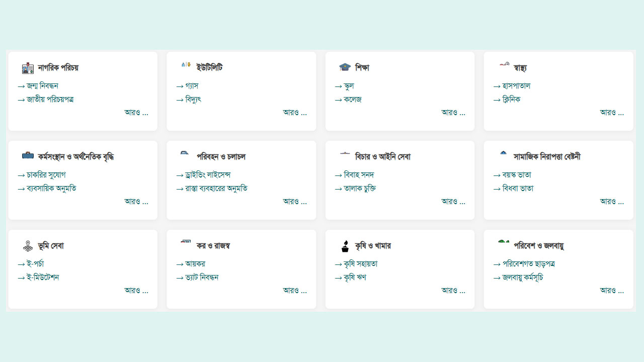644x362 pixels.
Task: Click the নাগরিক পরিচয় ID card icon
Action: (28, 68)
